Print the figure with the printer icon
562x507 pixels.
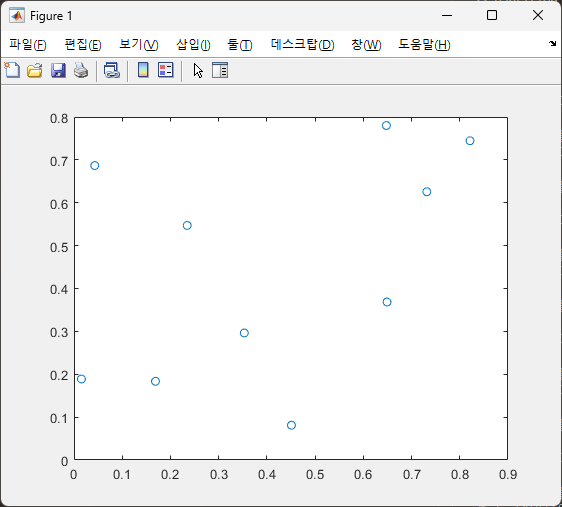pos(81,70)
